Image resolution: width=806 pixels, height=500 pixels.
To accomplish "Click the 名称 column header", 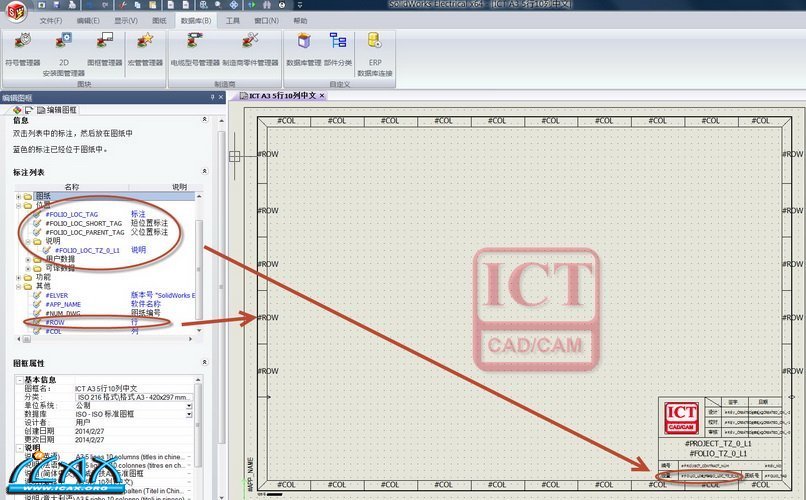I will pos(71,187).
